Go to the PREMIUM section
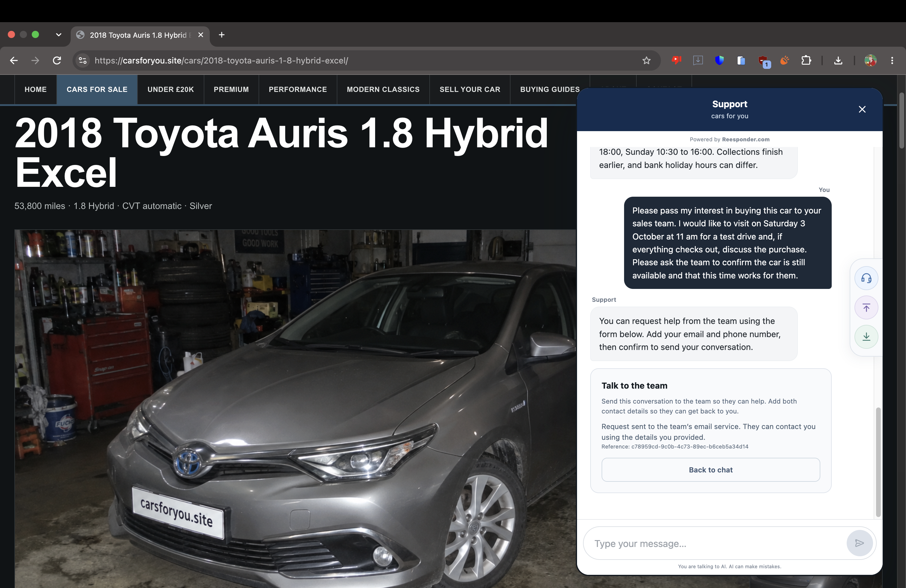The height and width of the screenshot is (588, 906). [231, 90]
